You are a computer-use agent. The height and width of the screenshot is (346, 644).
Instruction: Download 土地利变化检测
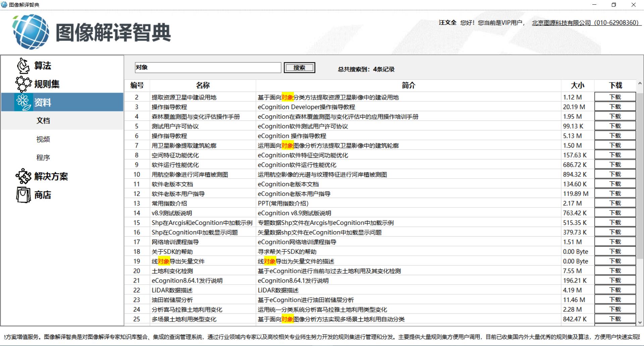click(615, 271)
